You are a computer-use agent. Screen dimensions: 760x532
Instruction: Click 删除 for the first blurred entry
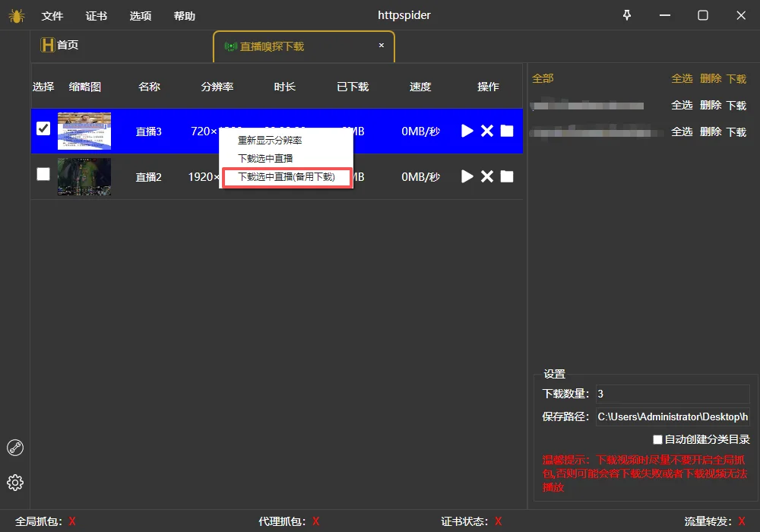[711, 105]
